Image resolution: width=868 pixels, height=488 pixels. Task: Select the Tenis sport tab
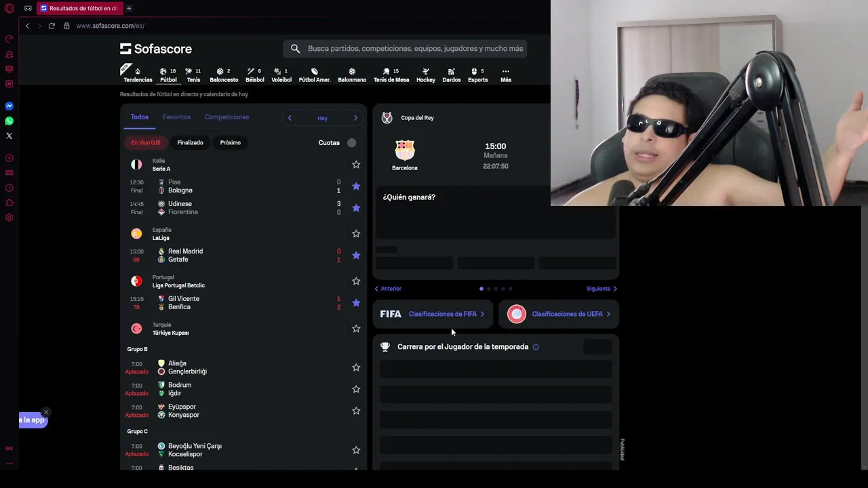coord(193,75)
